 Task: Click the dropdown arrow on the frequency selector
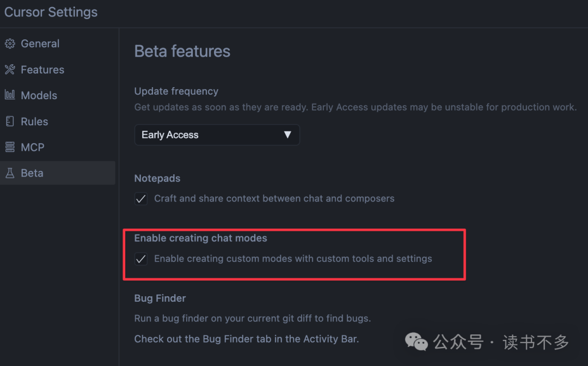coord(287,135)
